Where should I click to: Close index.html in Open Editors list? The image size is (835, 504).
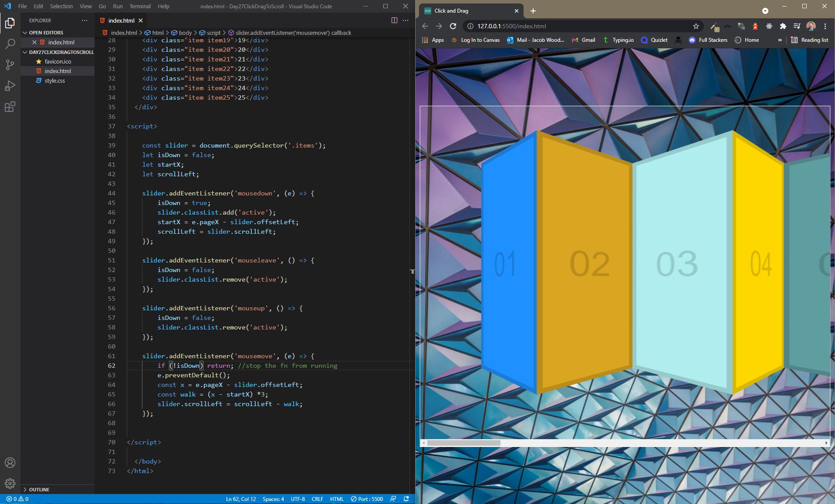[34, 42]
